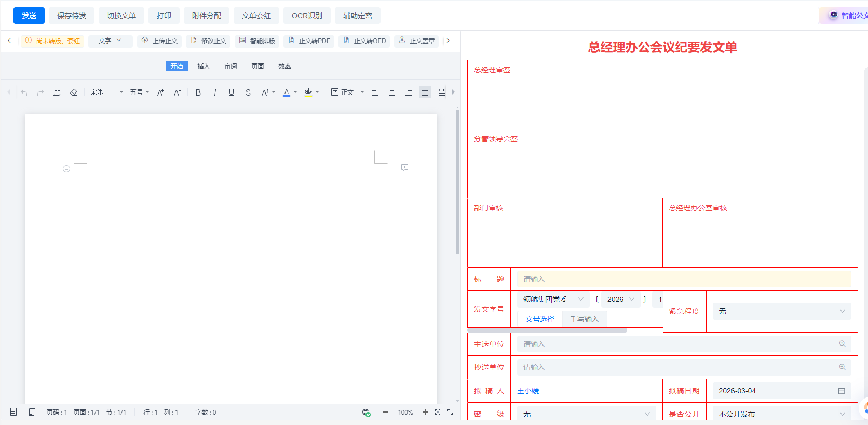Open the 宋体 font family dropdown
This screenshot has height=425, width=868.
point(106,92)
